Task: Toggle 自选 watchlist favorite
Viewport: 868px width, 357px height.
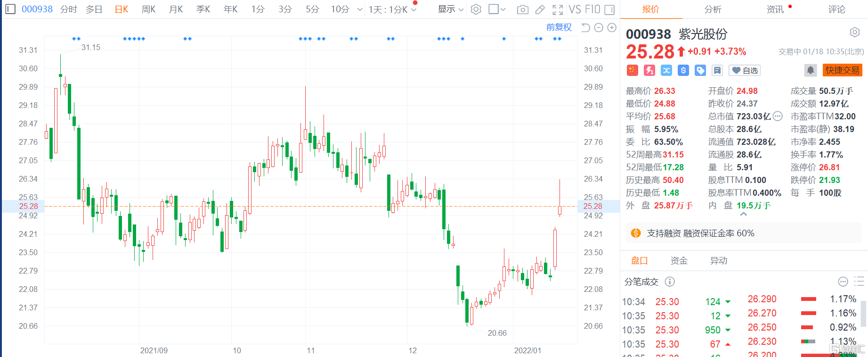Action: tap(745, 70)
